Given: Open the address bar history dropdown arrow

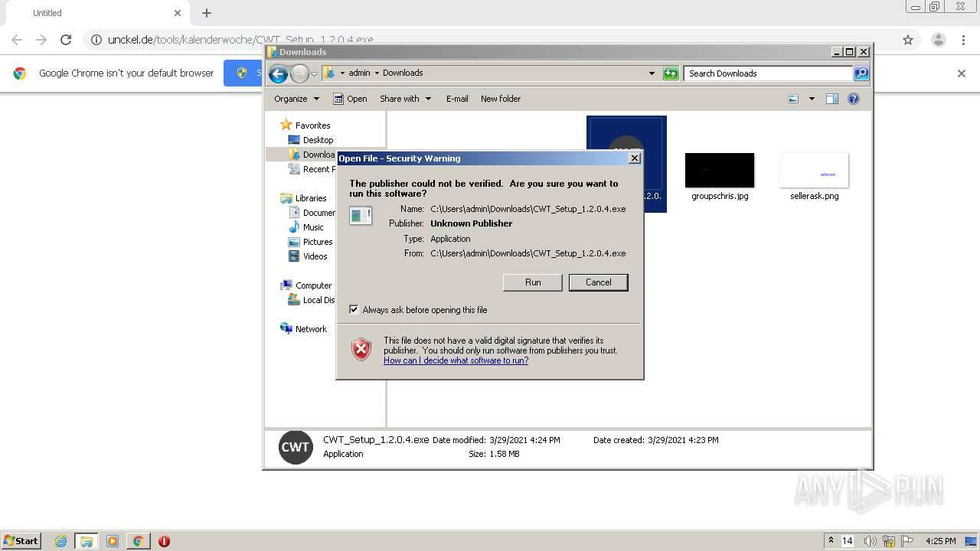Looking at the screenshot, I should coord(652,73).
